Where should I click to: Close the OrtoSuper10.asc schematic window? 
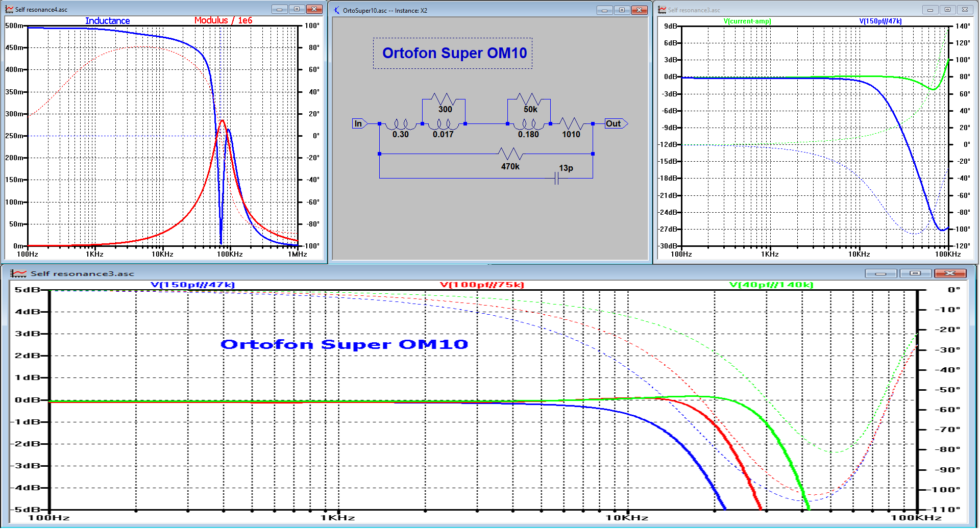(x=640, y=10)
